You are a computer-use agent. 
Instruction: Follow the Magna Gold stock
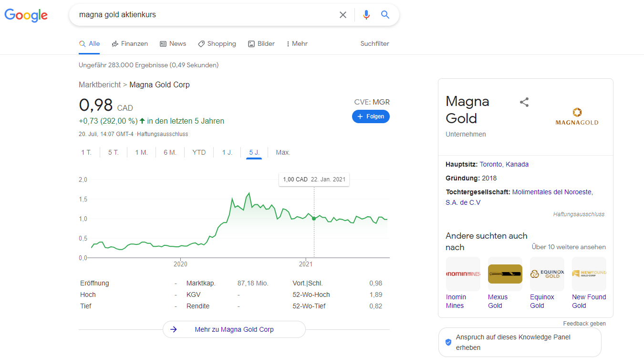[x=371, y=116]
